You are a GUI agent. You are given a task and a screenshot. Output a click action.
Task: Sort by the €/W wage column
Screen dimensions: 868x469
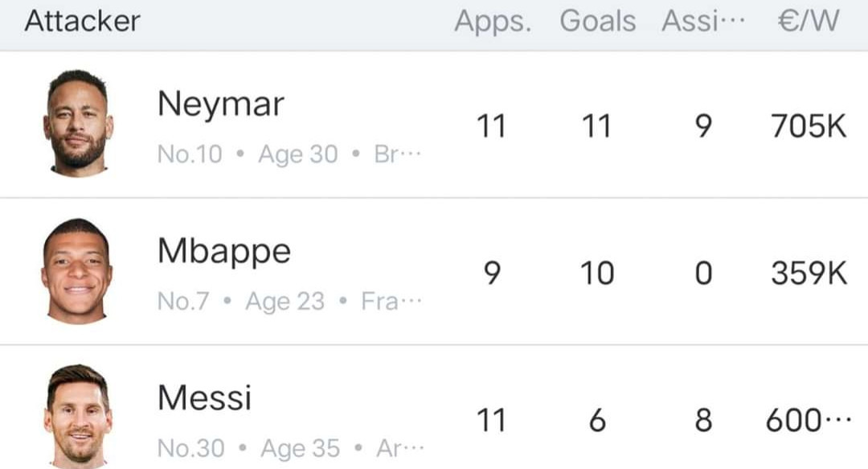(809, 22)
